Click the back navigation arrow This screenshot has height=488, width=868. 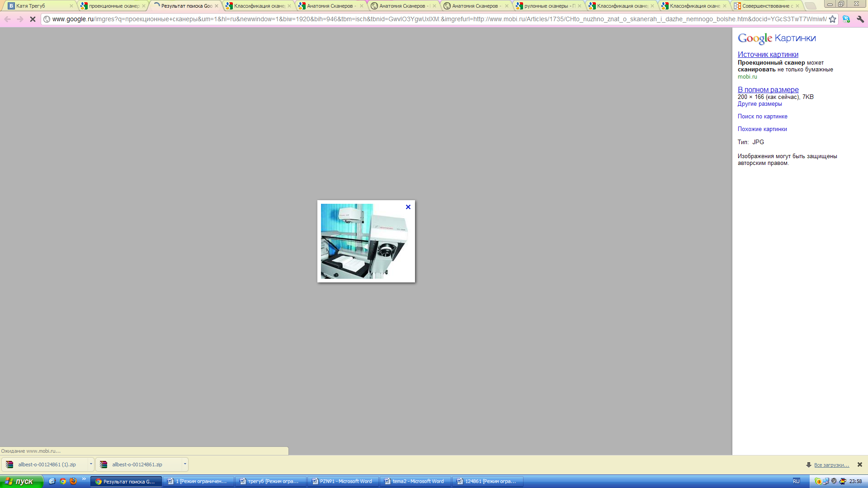point(8,19)
